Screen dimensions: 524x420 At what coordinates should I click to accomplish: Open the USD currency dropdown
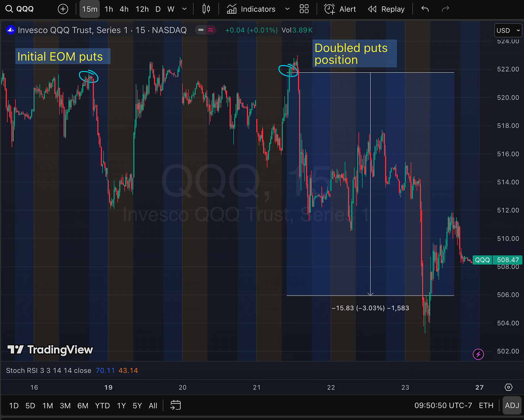(x=508, y=31)
